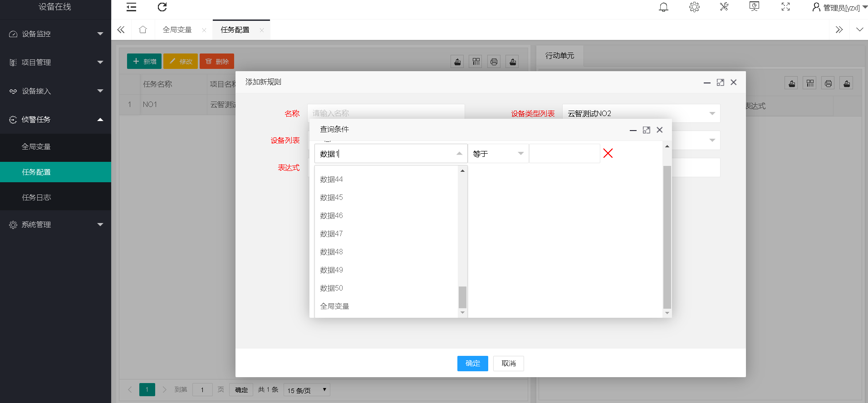The height and width of the screenshot is (403, 868).
Task: Open column filter icon in task table toolbar
Action: (476, 62)
